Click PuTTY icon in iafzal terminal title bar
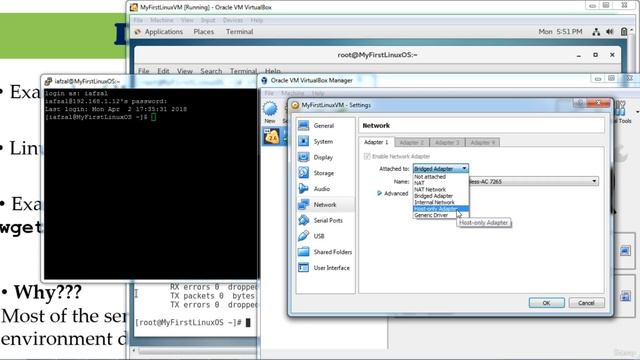Screen dimensions: 640x360 48,81
